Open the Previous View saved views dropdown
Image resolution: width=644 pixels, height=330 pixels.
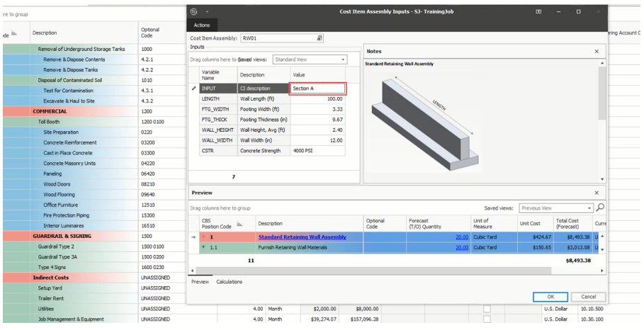coord(589,208)
